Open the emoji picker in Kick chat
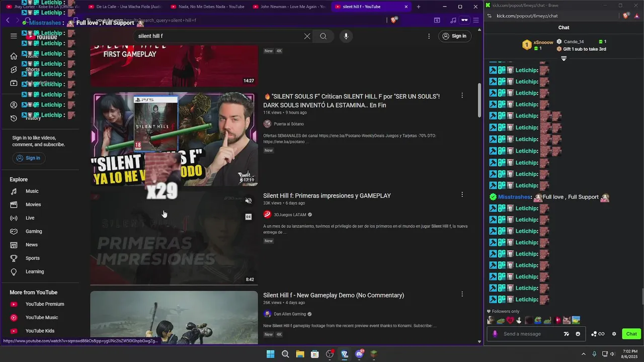Screen dimensions: 644x362 tap(578, 334)
